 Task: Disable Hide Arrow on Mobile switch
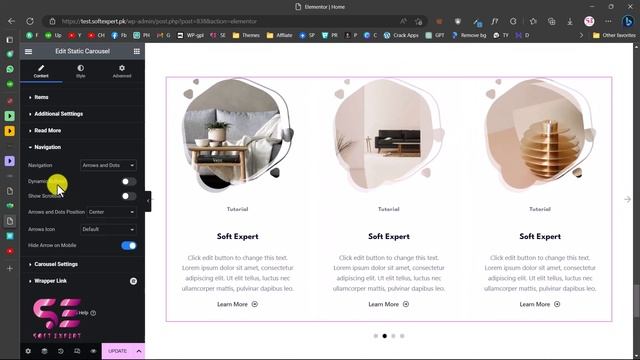(129, 246)
